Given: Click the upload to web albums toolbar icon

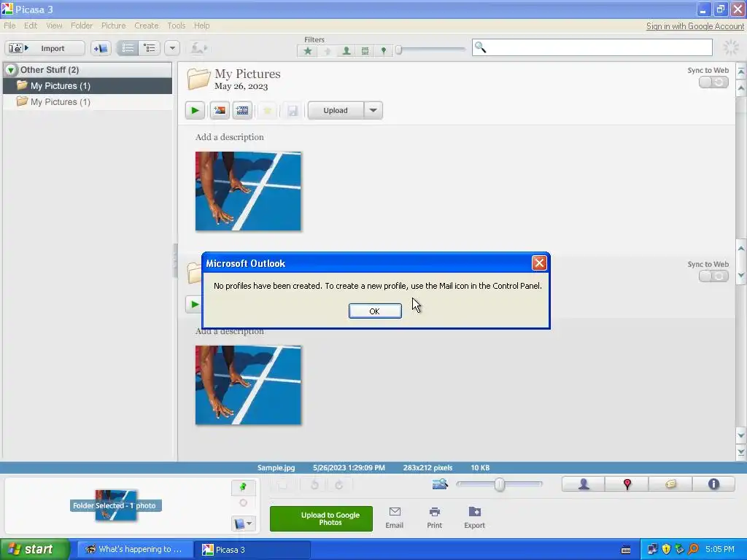Looking at the screenshot, I should pos(198,48).
